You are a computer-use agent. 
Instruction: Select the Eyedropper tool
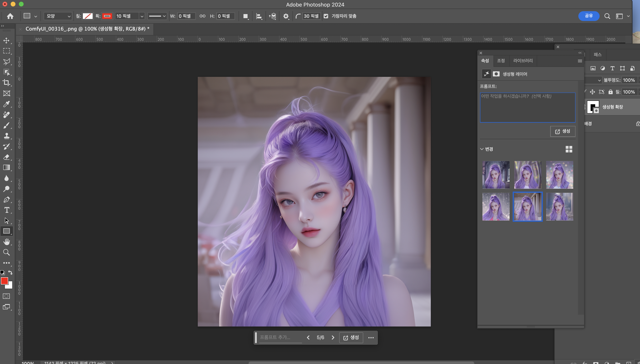[x=7, y=104]
